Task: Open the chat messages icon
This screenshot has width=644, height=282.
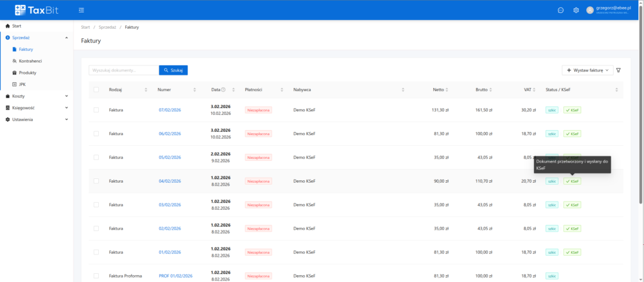Action: 560,10
